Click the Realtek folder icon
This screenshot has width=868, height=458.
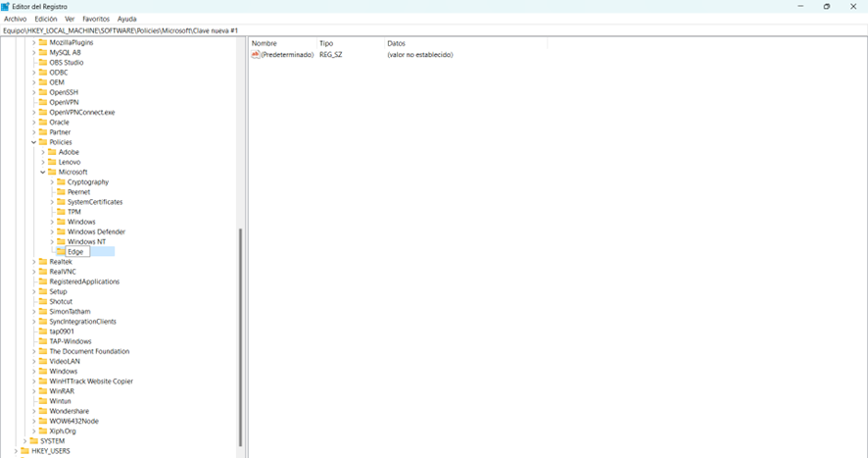(x=43, y=262)
